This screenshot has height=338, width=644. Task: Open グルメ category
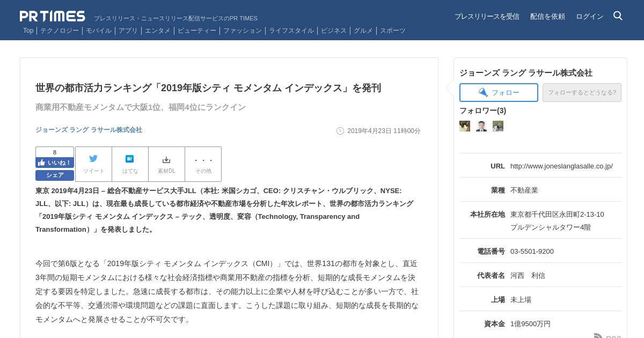point(363,31)
